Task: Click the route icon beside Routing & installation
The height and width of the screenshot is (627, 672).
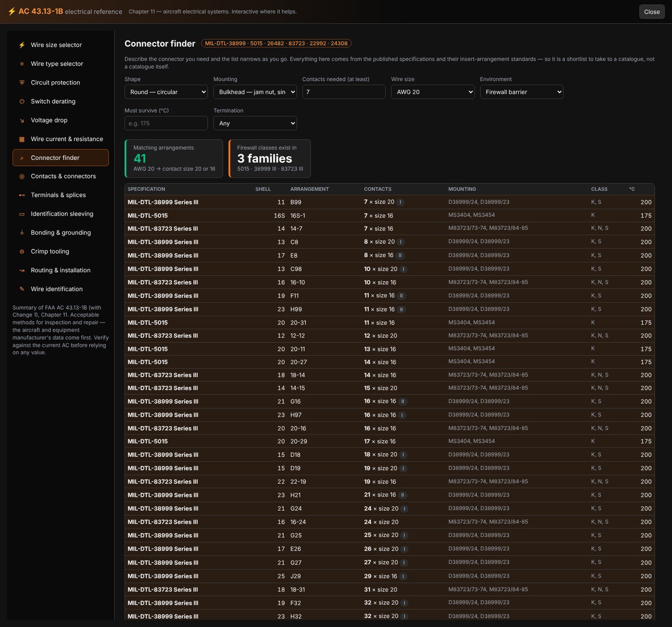Action: tap(22, 270)
